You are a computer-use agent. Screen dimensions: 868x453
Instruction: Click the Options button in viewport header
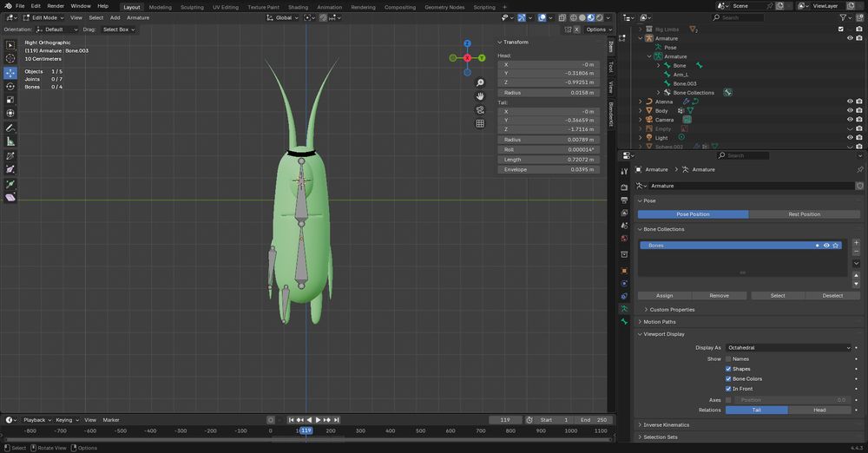pos(598,30)
